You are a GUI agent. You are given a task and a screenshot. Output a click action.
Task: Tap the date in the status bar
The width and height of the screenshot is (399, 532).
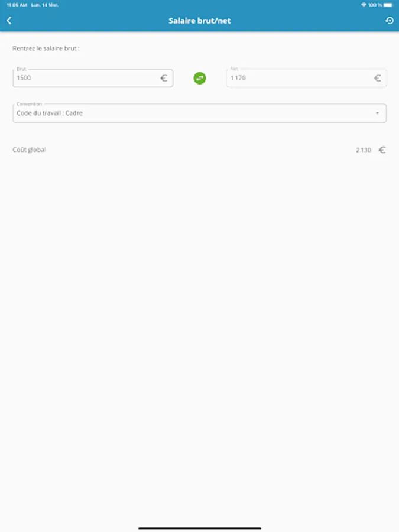(44, 5)
